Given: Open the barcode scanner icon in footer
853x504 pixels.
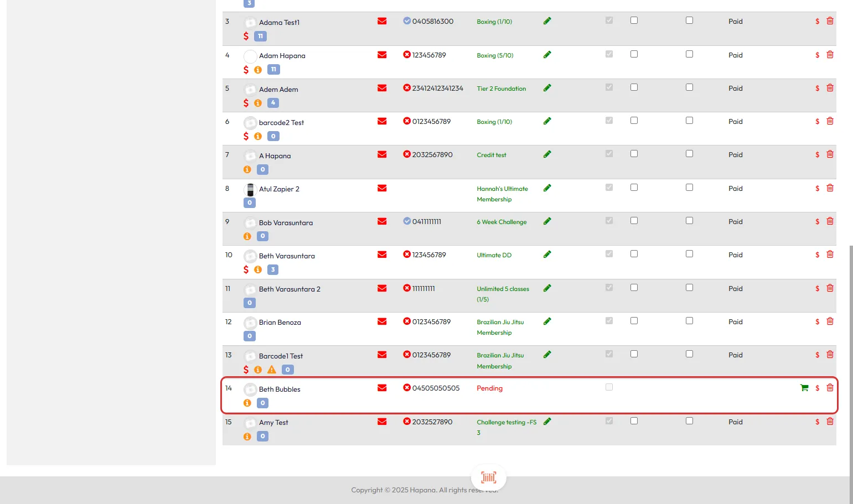Looking at the screenshot, I should pyautogui.click(x=488, y=477).
